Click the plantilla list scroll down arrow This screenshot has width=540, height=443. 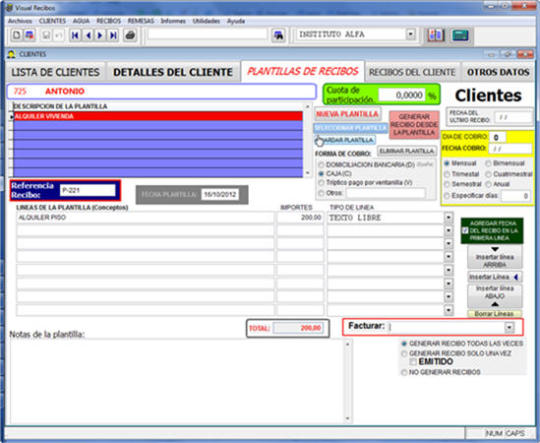[307, 173]
